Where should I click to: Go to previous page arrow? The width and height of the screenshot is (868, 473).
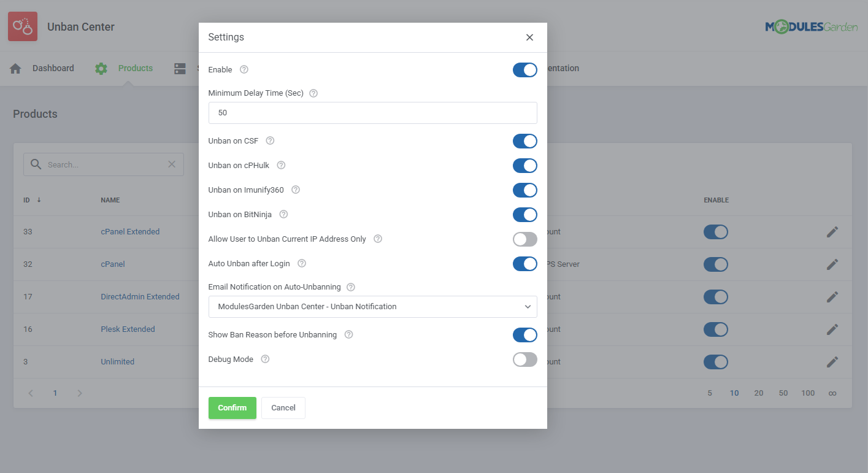31,393
